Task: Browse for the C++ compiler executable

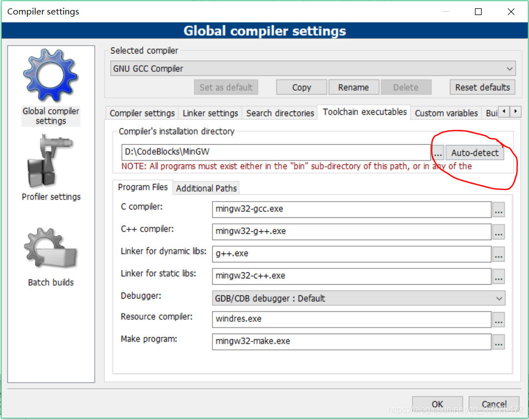Action: [x=498, y=232]
